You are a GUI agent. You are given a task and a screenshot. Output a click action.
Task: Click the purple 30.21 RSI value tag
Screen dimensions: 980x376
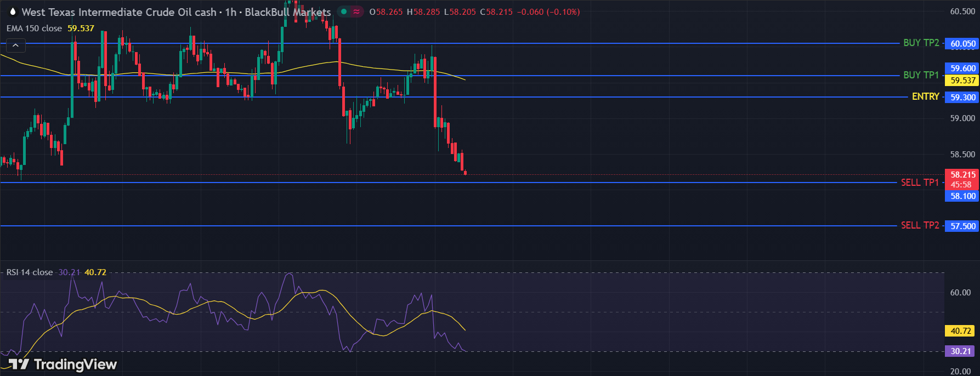pyautogui.click(x=961, y=351)
